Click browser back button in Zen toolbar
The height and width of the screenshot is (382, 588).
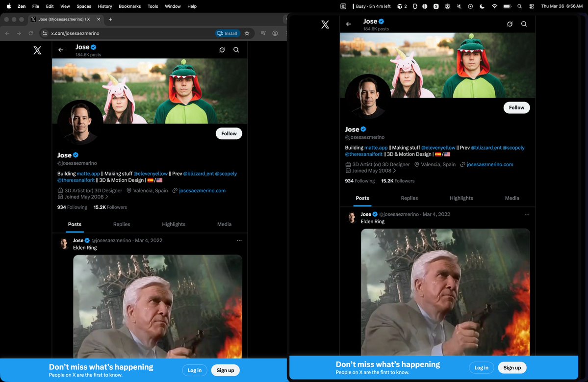click(x=7, y=33)
